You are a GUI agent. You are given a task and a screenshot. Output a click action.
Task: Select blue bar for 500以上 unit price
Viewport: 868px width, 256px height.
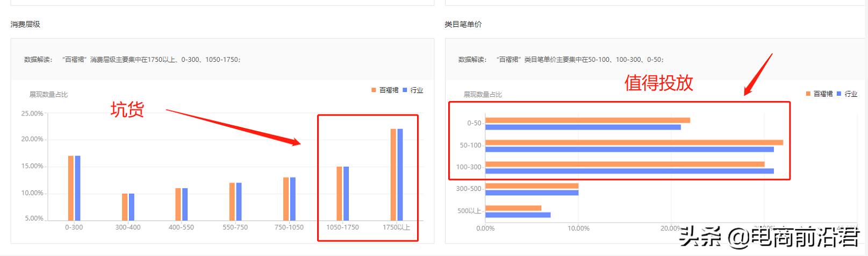pyautogui.click(x=518, y=215)
